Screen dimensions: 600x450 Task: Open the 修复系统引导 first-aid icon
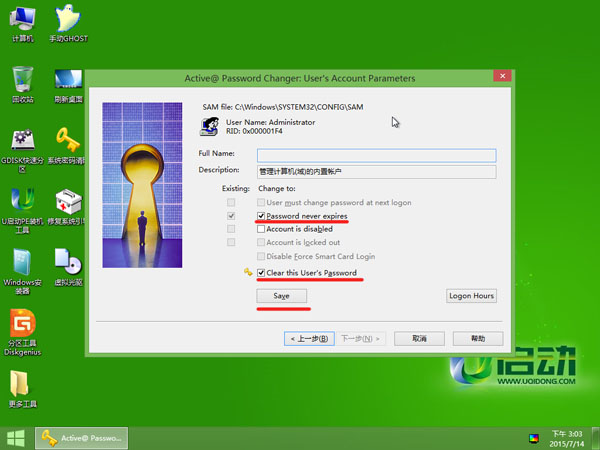click(67, 207)
